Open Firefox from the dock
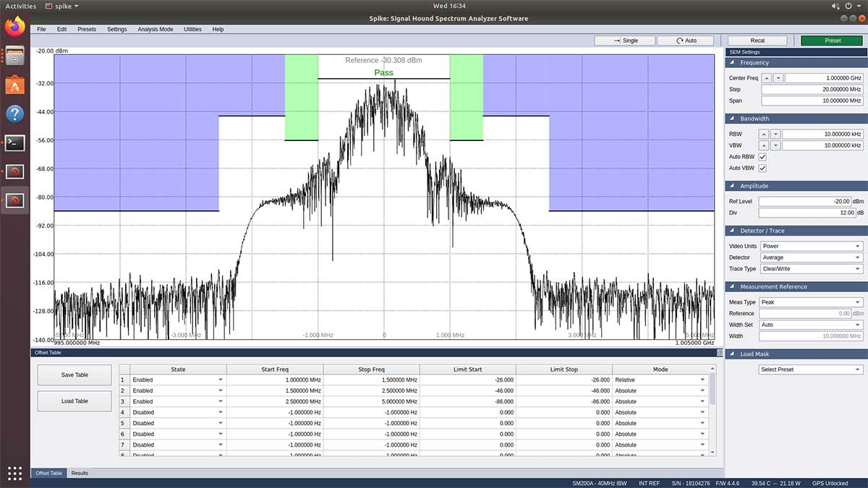The height and width of the screenshot is (488, 868). [x=14, y=27]
